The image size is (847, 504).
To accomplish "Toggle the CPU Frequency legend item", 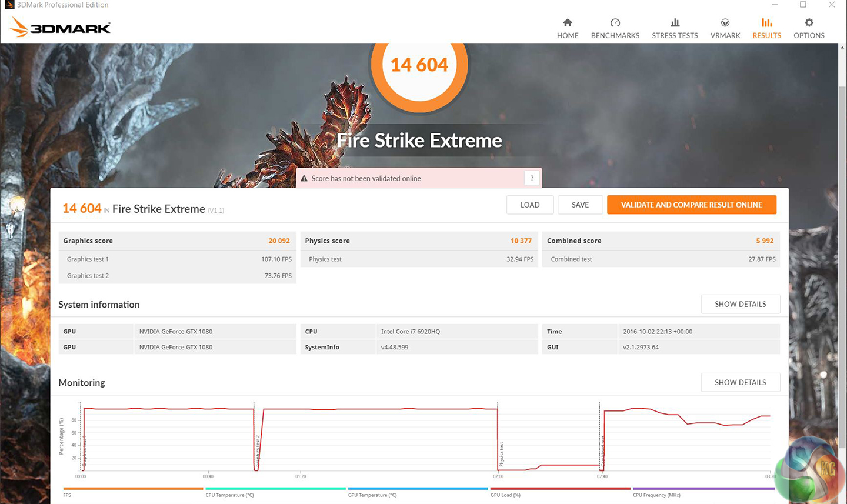I will [703, 492].
